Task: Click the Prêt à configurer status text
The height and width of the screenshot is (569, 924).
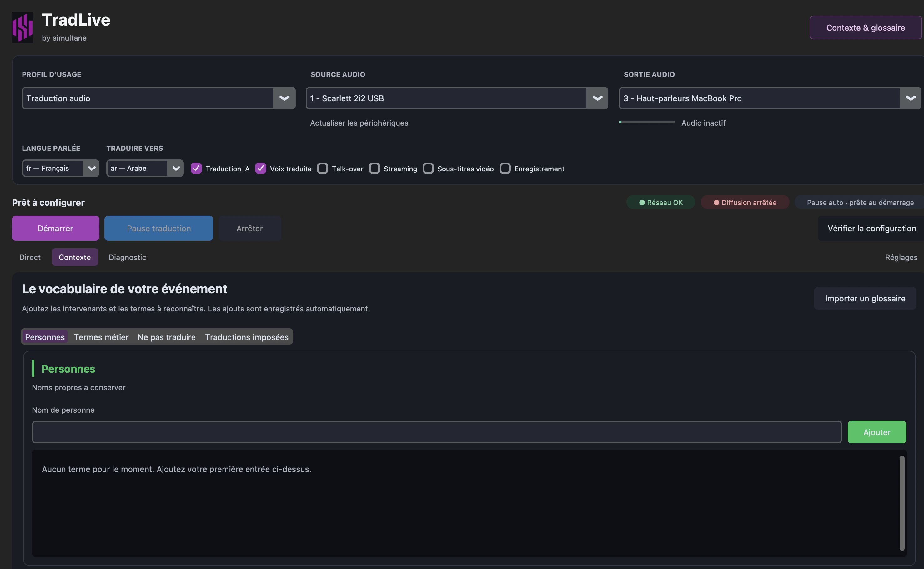Action: coord(48,203)
